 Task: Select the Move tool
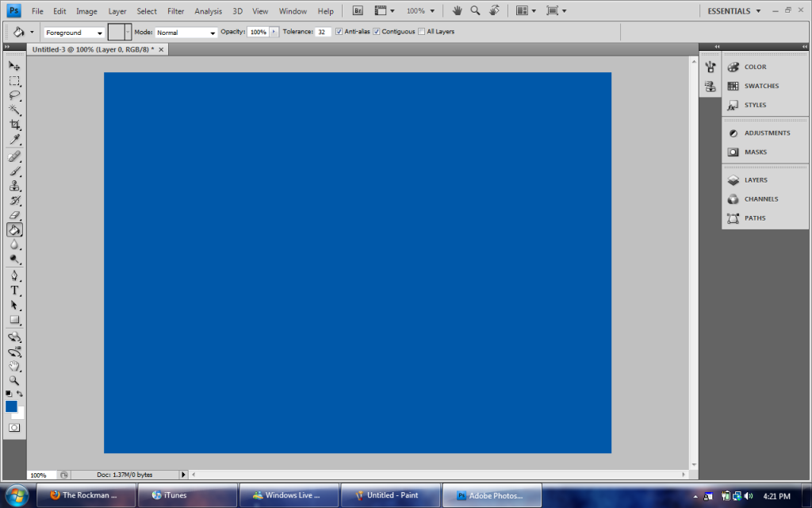(x=14, y=66)
